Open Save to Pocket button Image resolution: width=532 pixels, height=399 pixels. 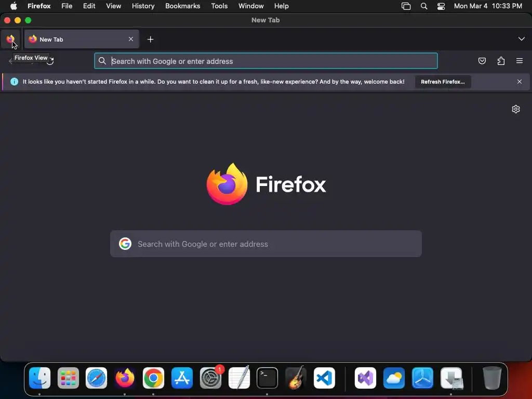482,61
